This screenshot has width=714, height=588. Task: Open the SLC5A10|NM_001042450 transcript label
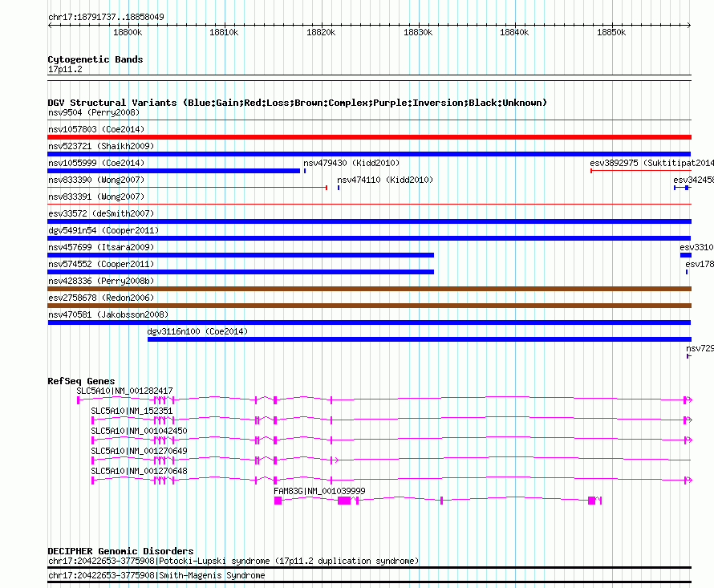[x=139, y=431]
